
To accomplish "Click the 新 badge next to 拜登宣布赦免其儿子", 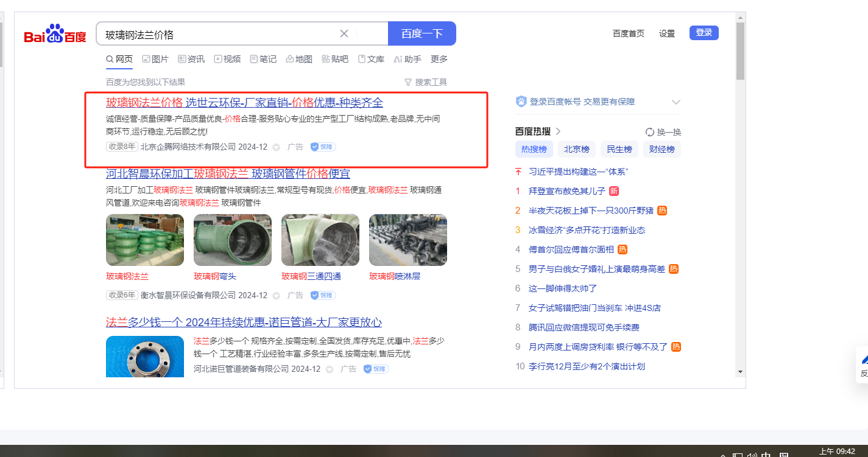I will click(614, 191).
